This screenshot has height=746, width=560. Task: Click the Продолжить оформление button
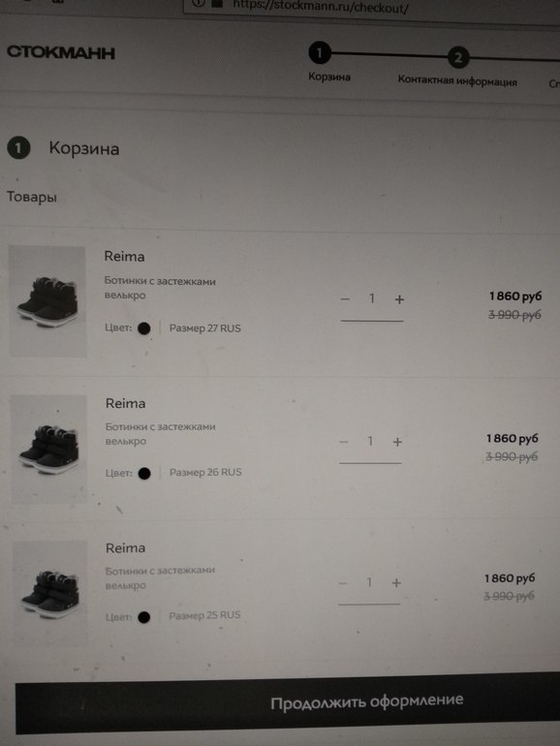tap(288, 703)
